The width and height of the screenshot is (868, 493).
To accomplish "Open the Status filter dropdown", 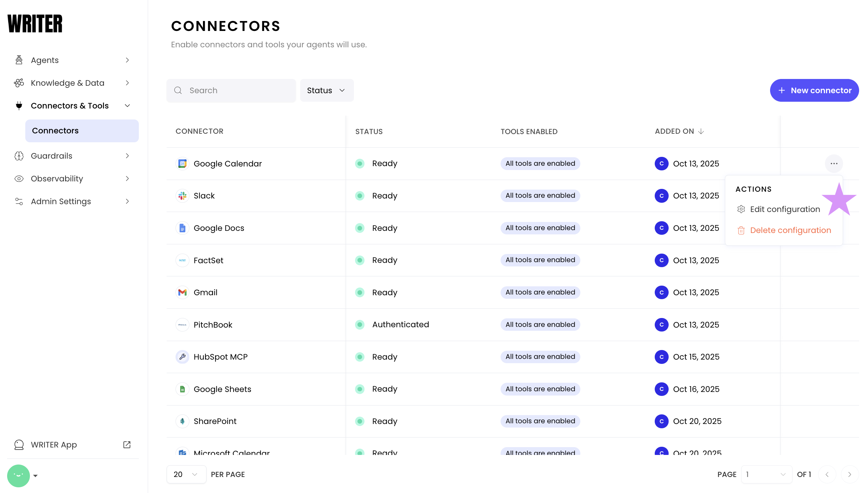I will click(326, 90).
